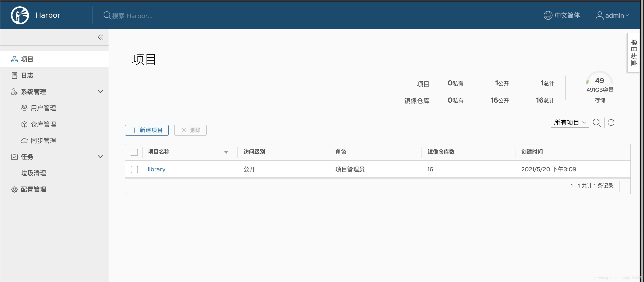Click the 新建项目 button
The height and width of the screenshot is (282, 644).
pos(147,130)
